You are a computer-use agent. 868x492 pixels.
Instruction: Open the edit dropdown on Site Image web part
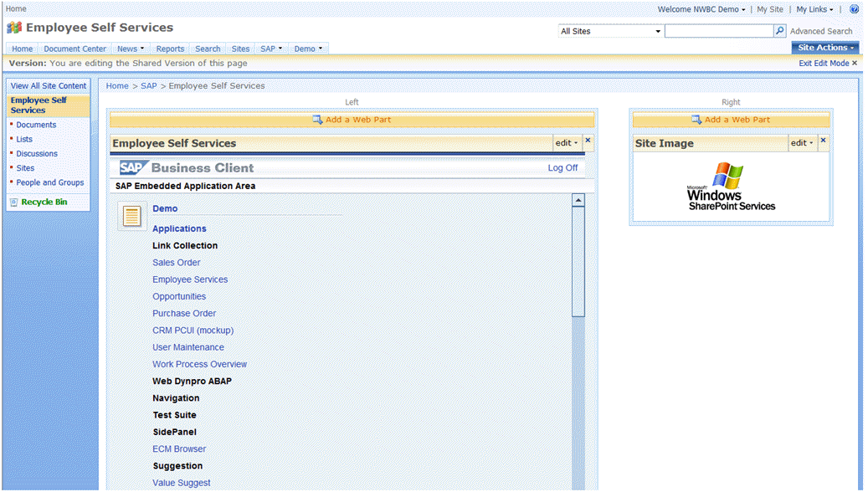[801, 142]
